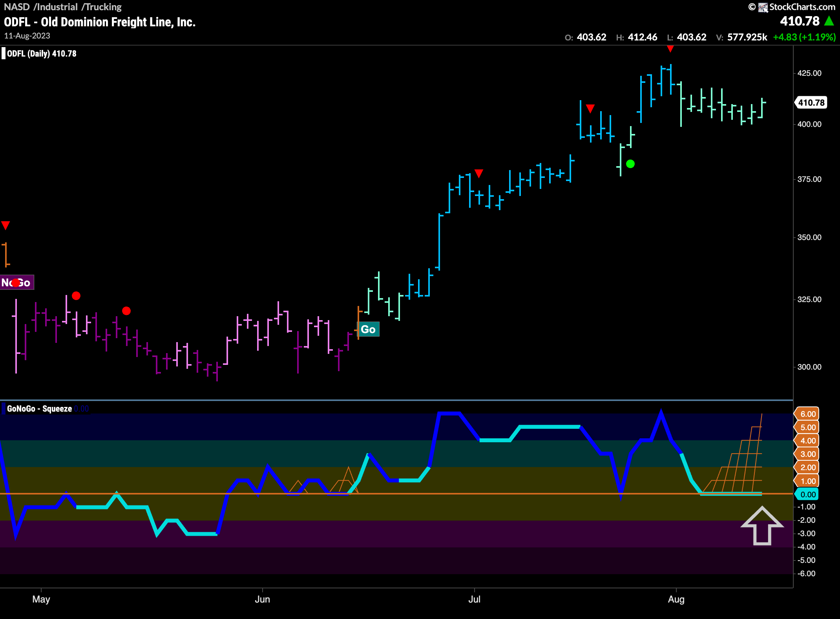Click the 11-Aug-2023 date text
The image size is (840, 619).
(27, 36)
